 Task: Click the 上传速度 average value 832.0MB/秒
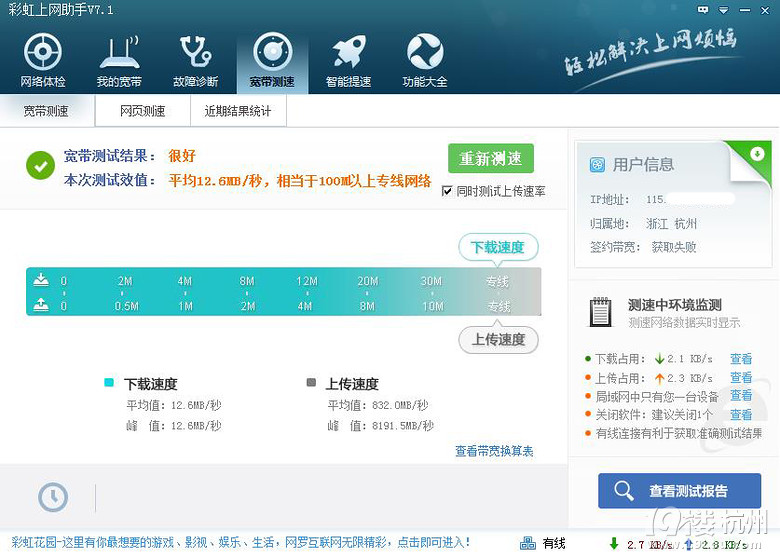tap(400, 405)
